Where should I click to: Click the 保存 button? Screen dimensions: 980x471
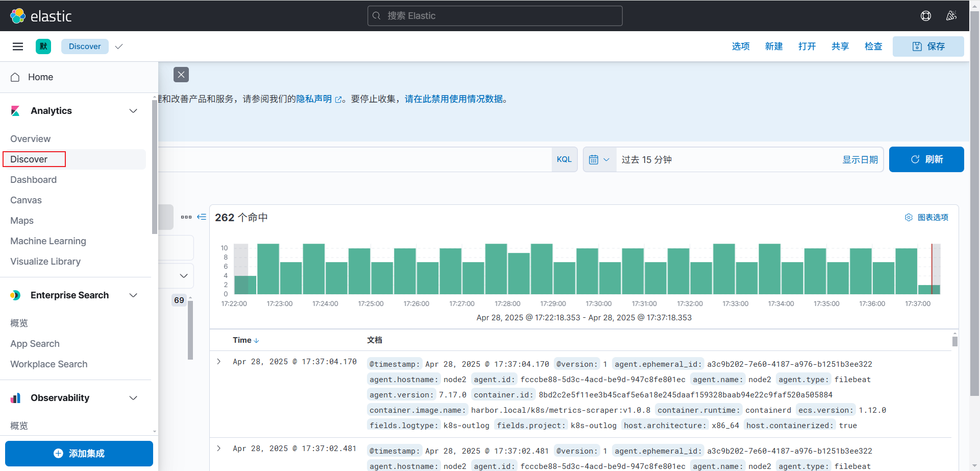coord(928,46)
